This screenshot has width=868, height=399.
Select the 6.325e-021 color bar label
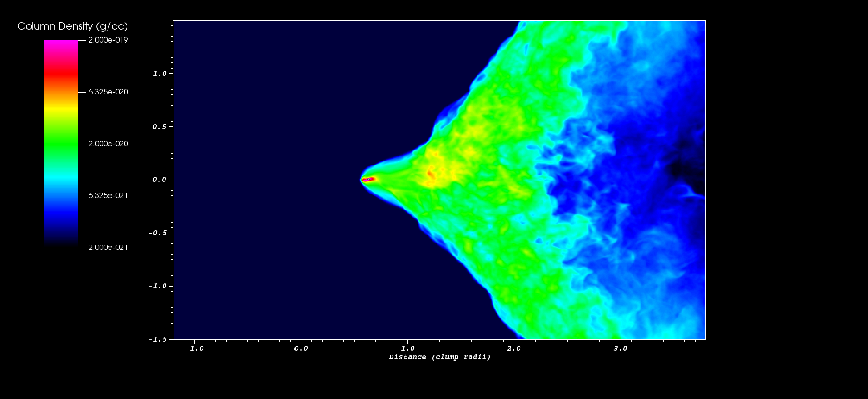[108, 196]
